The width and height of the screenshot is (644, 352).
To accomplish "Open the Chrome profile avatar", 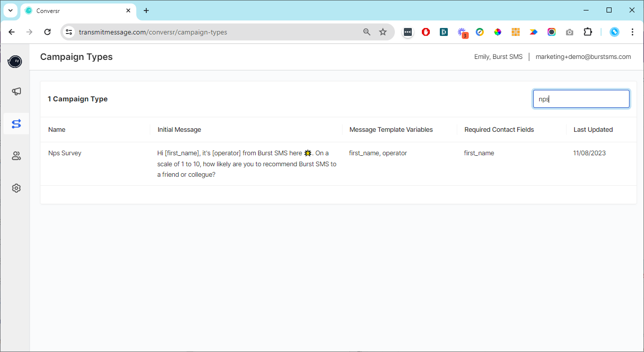I will tap(615, 32).
